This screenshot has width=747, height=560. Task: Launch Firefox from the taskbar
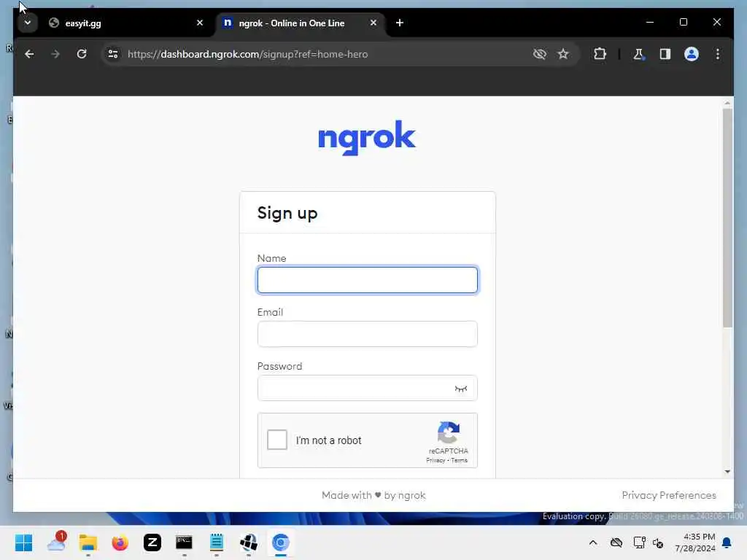pos(120,542)
